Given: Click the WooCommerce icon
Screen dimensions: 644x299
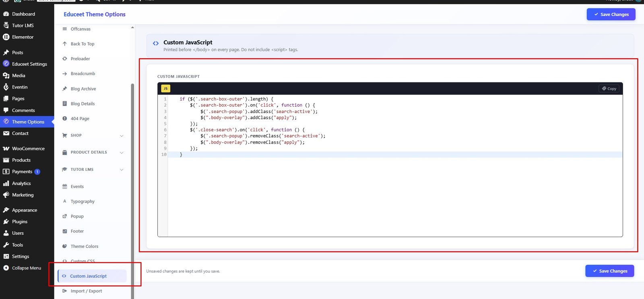Looking at the screenshot, I should pyautogui.click(x=6, y=149).
